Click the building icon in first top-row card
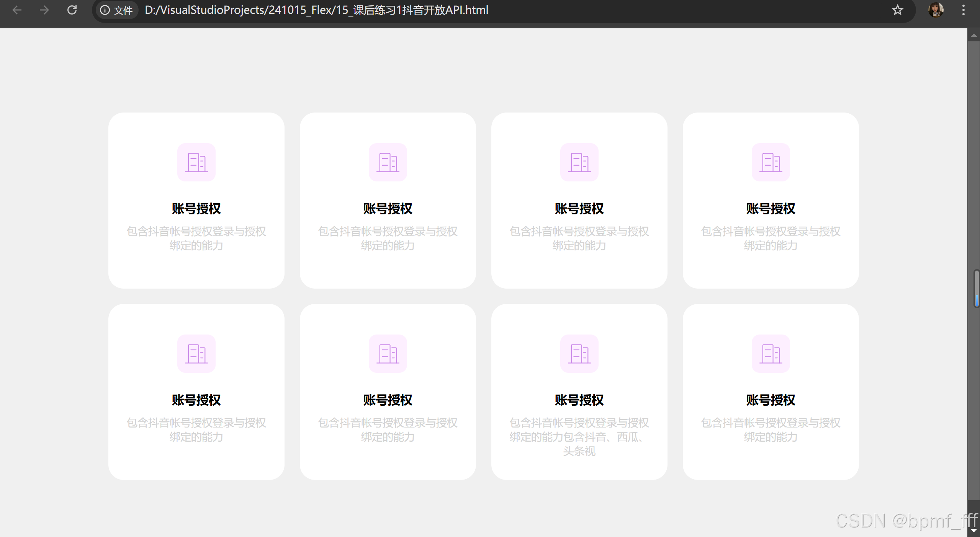Screen dimensions: 980x537 click(x=196, y=162)
